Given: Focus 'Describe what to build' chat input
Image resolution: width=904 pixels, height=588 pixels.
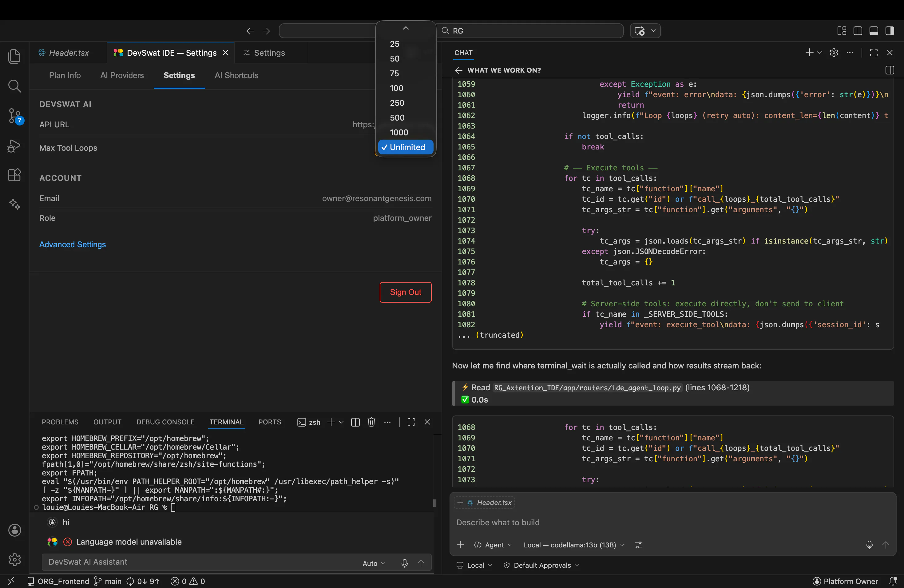Looking at the screenshot, I should [672, 522].
